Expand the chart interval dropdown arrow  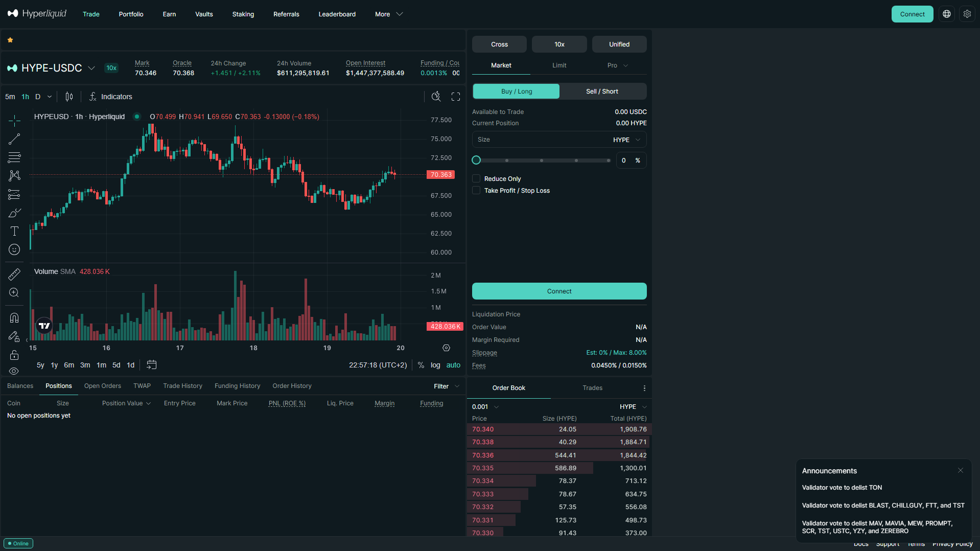click(x=50, y=97)
